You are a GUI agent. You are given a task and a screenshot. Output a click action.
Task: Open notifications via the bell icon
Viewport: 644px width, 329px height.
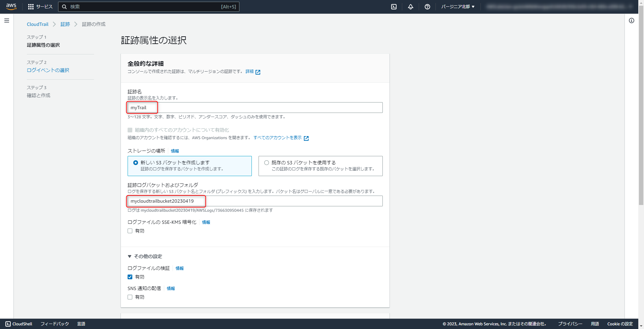(410, 6)
